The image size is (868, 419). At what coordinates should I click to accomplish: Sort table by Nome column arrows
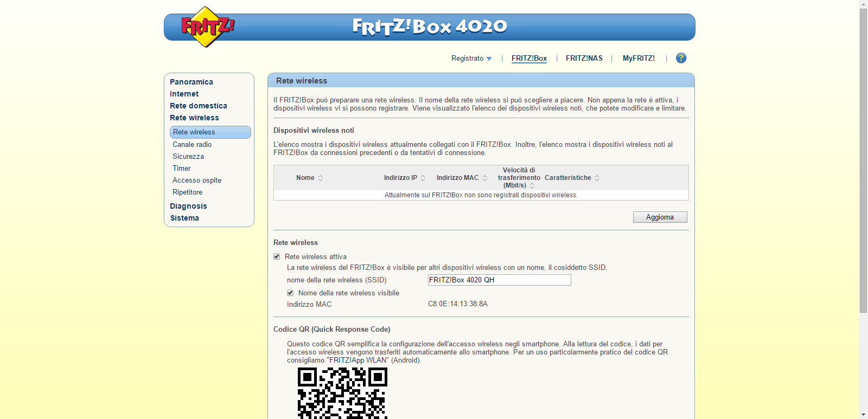pos(320,178)
